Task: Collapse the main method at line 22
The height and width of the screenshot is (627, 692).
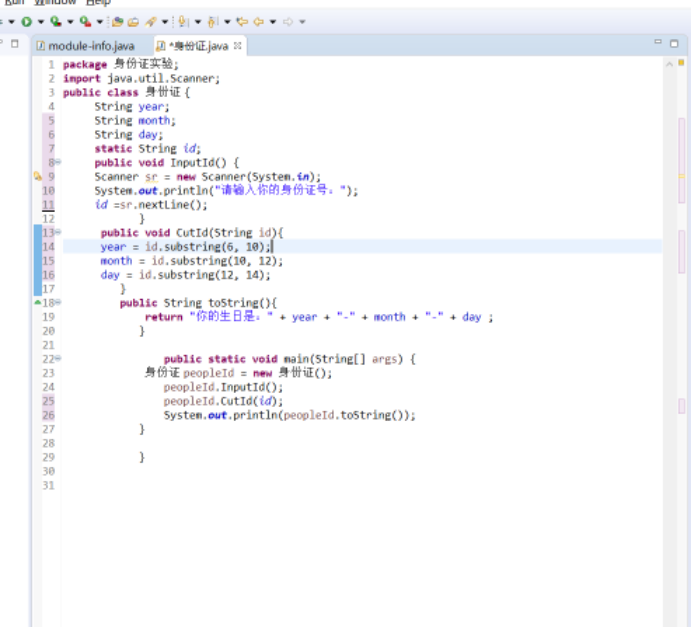Action: pos(58,358)
